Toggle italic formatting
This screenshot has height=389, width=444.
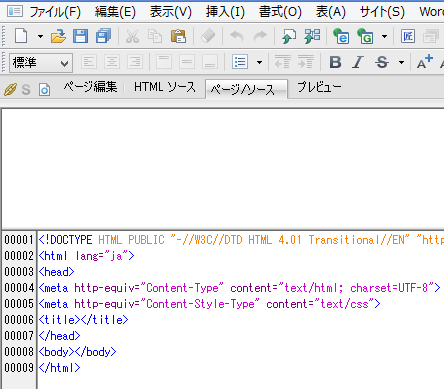pyautogui.click(x=358, y=62)
